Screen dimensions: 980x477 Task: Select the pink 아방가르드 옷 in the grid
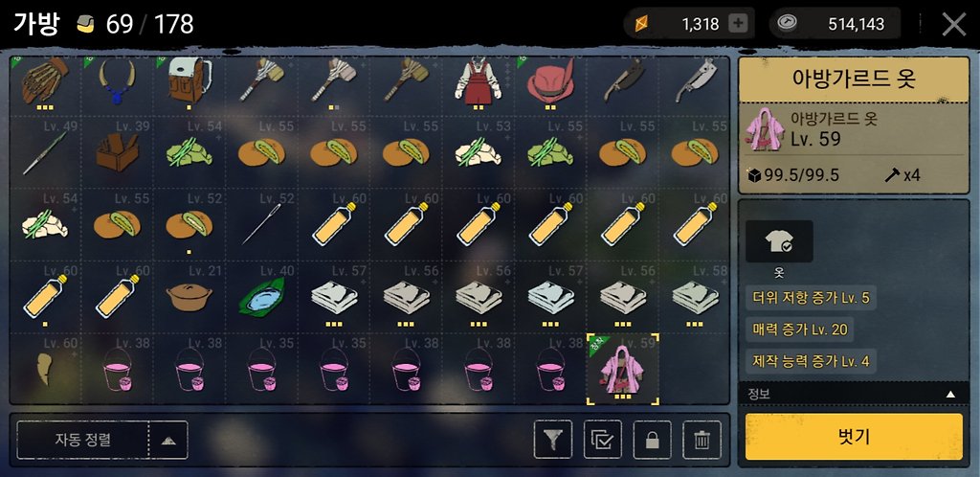click(622, 369)
